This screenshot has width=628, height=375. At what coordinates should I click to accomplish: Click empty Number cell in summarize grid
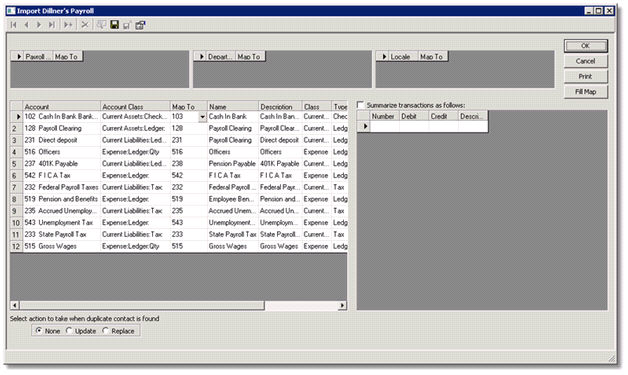tap(384, 126)
